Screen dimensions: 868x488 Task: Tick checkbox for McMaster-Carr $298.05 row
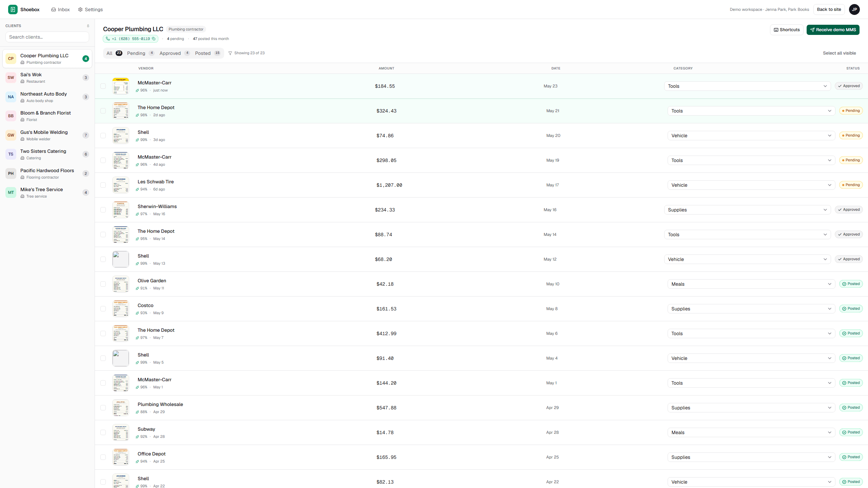pyautogui.click(x=103, y=160)
